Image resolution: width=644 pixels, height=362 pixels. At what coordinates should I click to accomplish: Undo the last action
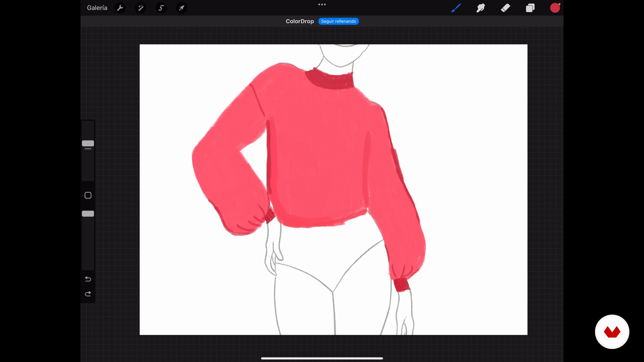tap(88, 279)
